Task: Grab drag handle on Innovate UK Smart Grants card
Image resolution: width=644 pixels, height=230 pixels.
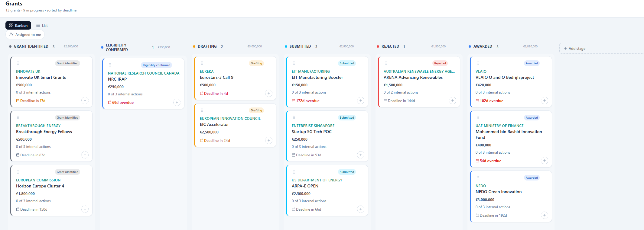Action: click(18, 63)
